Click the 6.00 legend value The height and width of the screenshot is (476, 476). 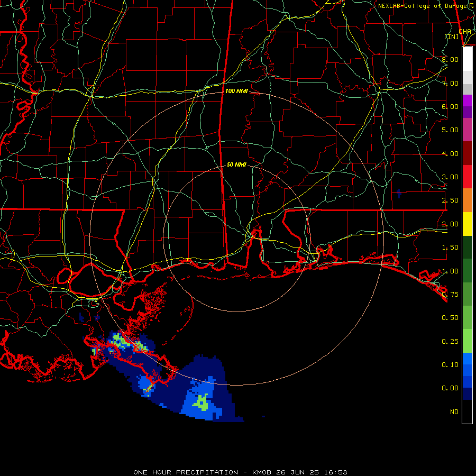pyautogui.click(x=450, y=106)
